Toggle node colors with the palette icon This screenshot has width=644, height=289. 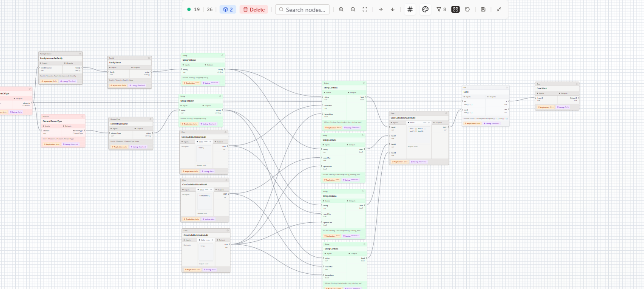click(425, 9)
